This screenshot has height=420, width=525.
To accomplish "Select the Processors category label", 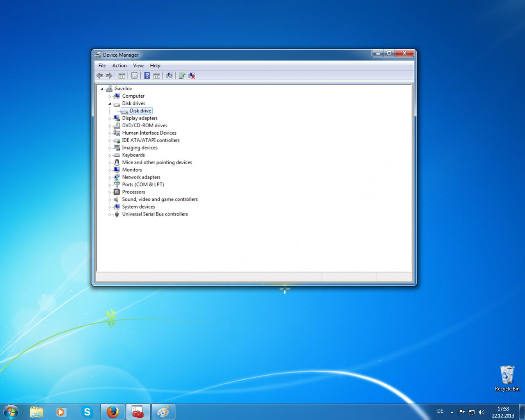I will point(133,192).
